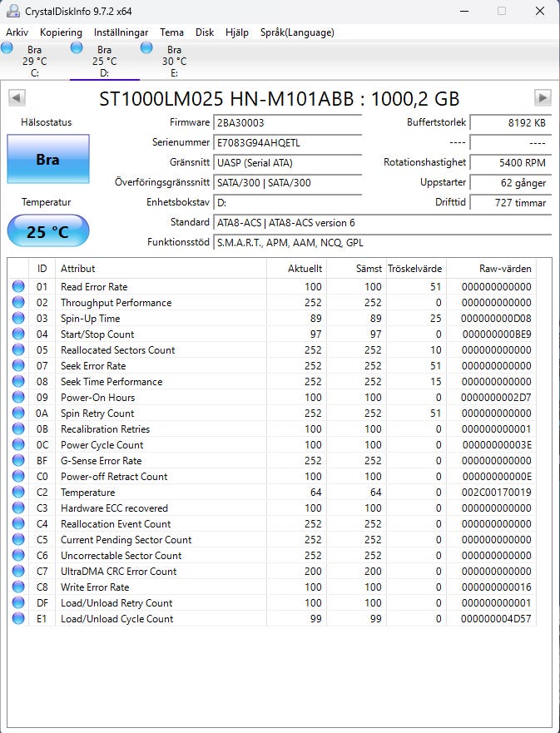
Task: Select the drive D: tab
Action: pyautogui.click(x=104, y=62)
